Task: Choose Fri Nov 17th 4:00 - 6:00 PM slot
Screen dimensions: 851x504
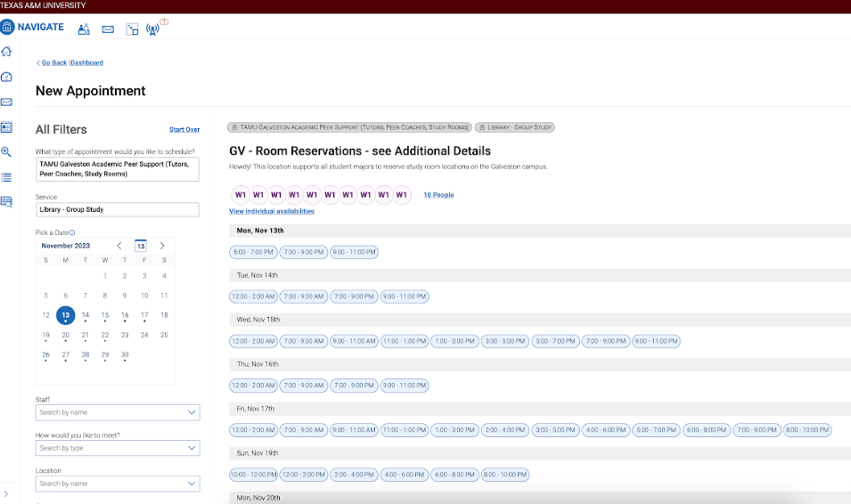Action: (606, 430)
